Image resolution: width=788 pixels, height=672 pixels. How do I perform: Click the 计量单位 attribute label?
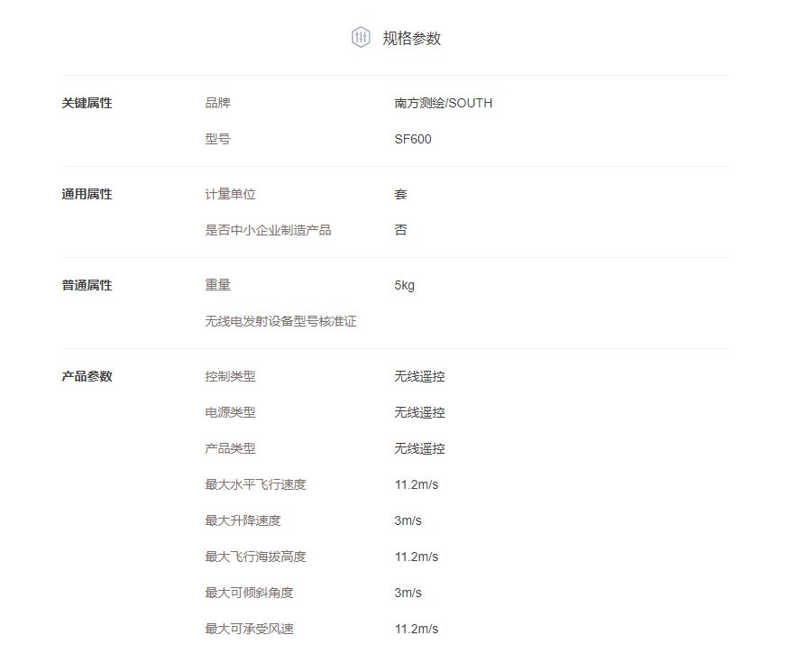tap(230, 194)
